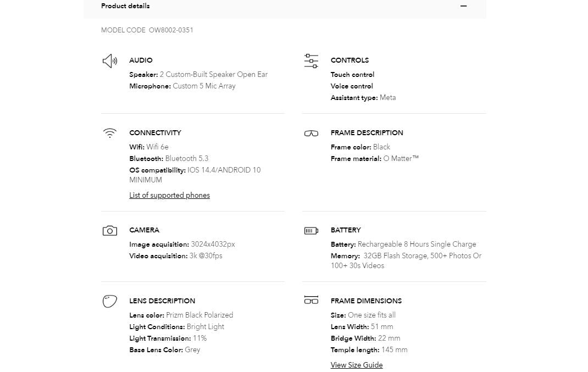Click the sliders icon beside Controls
The image size is (588, 372).
pos(311,61)
